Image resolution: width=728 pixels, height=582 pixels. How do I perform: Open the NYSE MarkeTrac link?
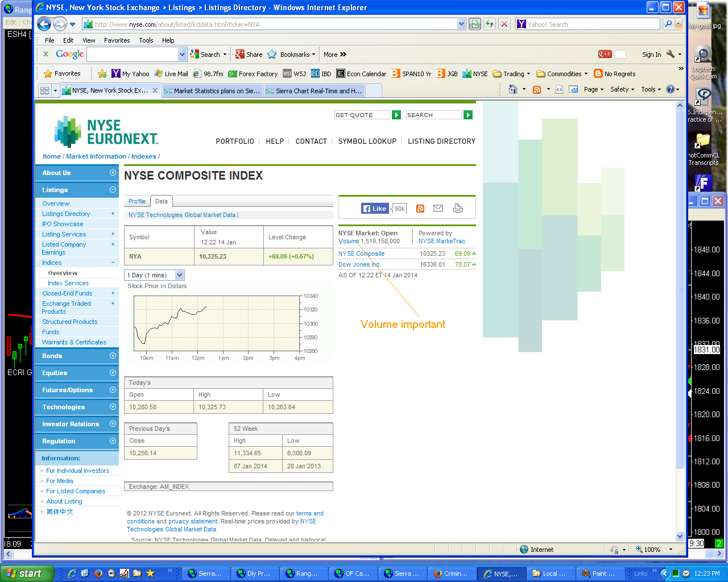pos(442,241)
